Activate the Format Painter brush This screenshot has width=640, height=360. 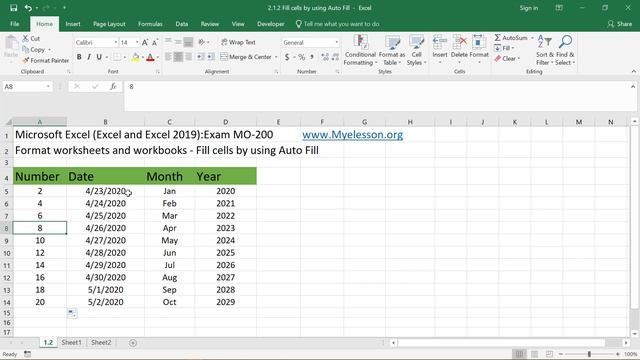[45, 60]
